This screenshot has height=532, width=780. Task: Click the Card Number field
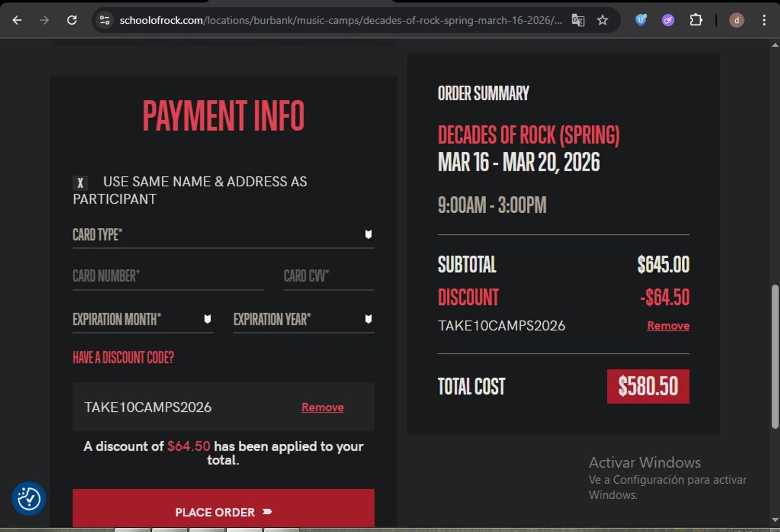tap(168, 276)
